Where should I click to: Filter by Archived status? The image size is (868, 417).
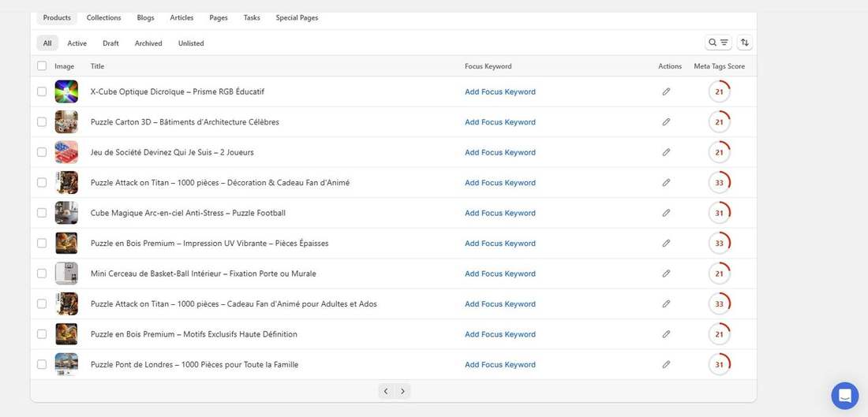pos(148,43)
